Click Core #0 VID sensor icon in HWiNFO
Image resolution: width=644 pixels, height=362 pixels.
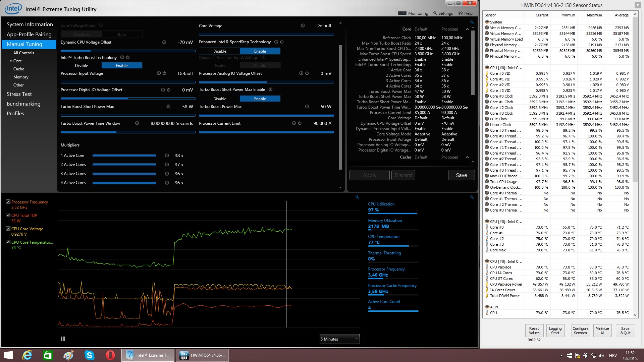(487, 73)
